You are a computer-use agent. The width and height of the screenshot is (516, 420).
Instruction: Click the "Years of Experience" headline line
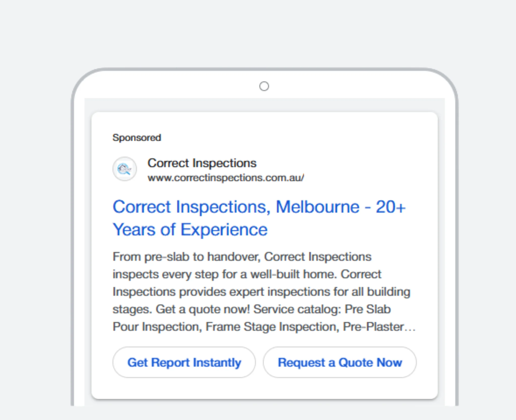(x=190, y=230)
